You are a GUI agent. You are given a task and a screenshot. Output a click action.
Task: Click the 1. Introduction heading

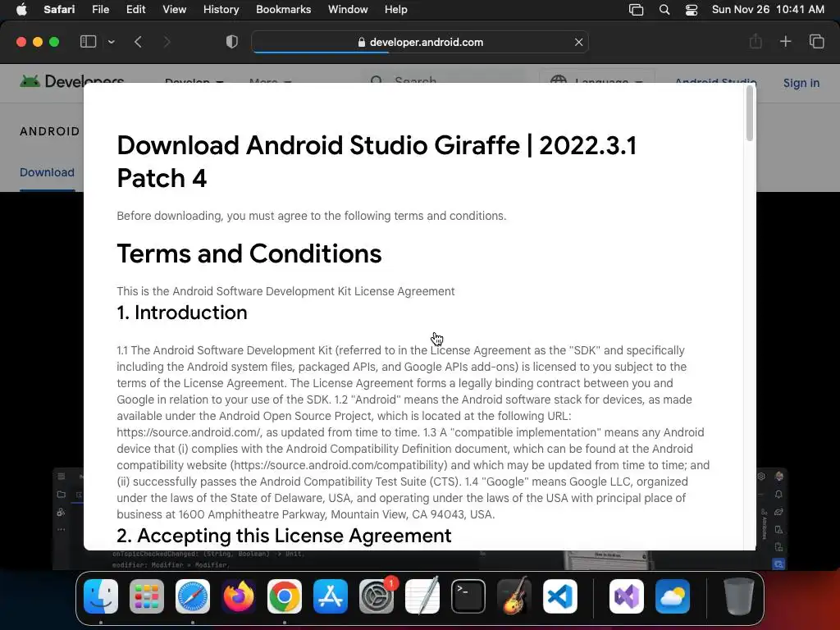point(182,313)
